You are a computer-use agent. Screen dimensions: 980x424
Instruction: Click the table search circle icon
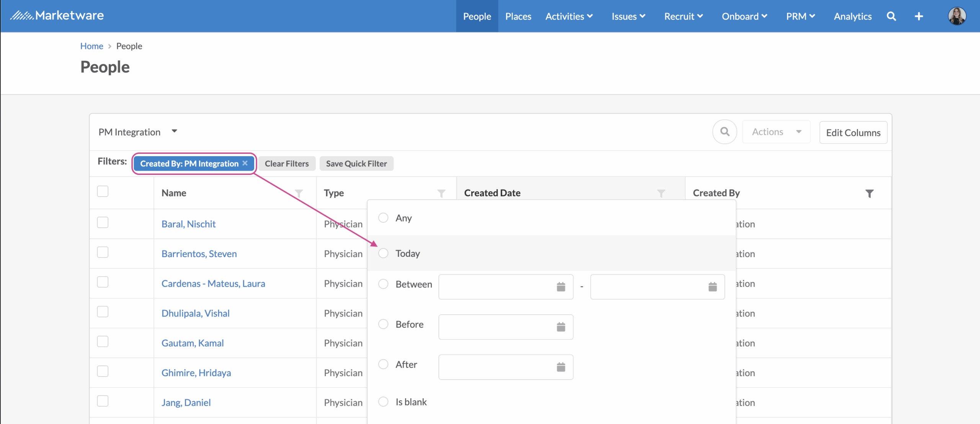pos(724,132)
